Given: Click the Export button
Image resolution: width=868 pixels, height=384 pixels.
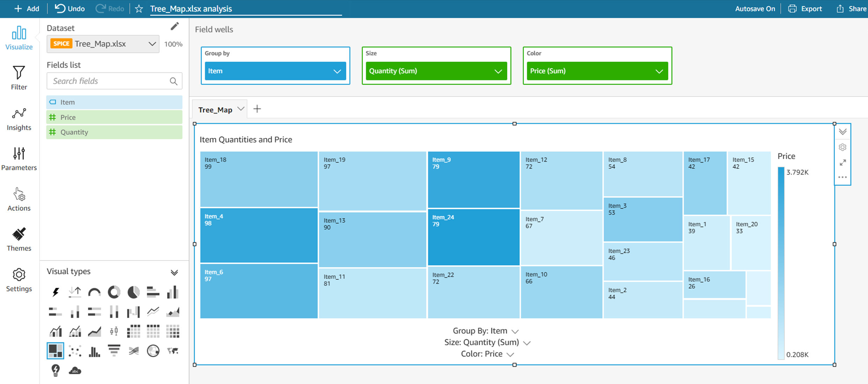Looking at the screenshot, I should click(805, 9).
